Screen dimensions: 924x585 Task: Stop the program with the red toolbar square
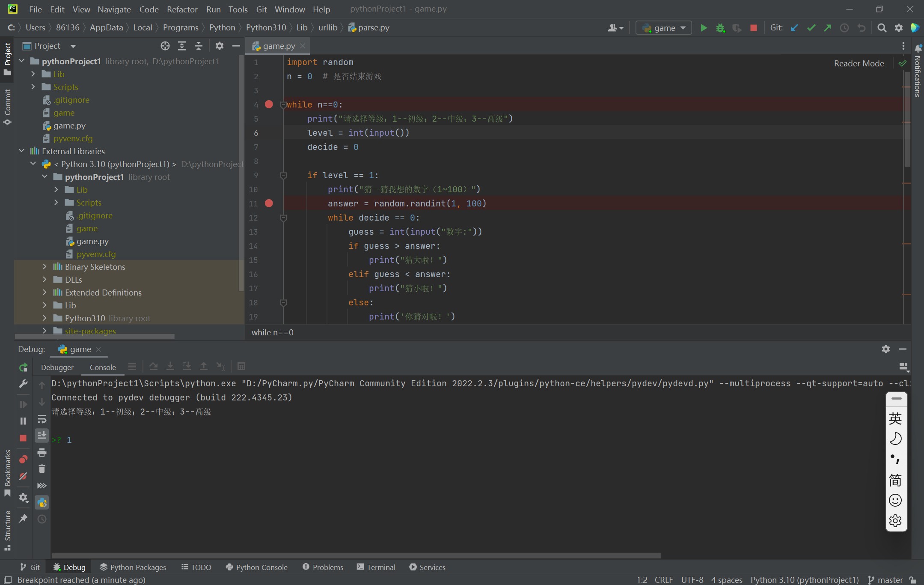(x=754, y=28)
